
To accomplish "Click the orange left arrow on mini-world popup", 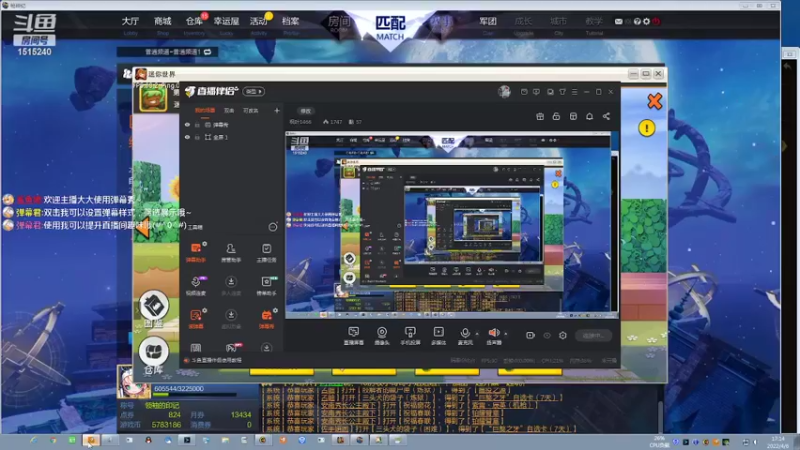I will (142, 227).
